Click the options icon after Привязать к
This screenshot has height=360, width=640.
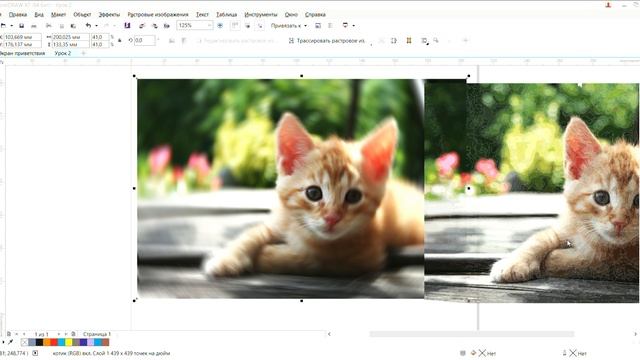(x=318, y=26)
